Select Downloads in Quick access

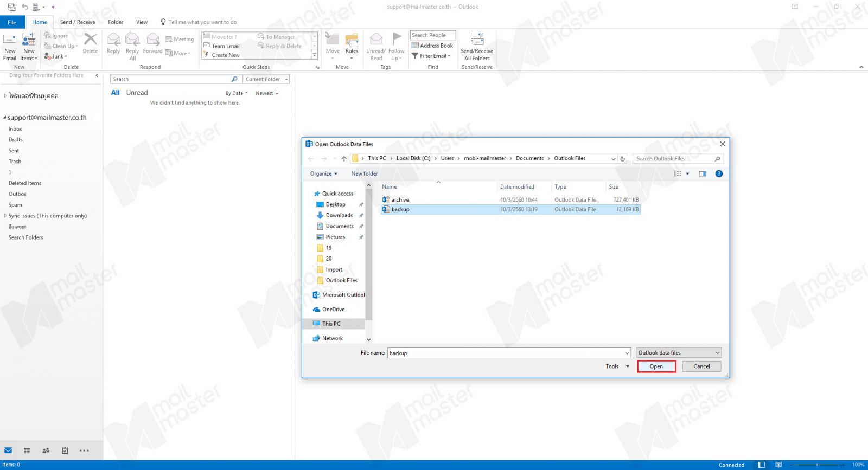tap(339, 215)
